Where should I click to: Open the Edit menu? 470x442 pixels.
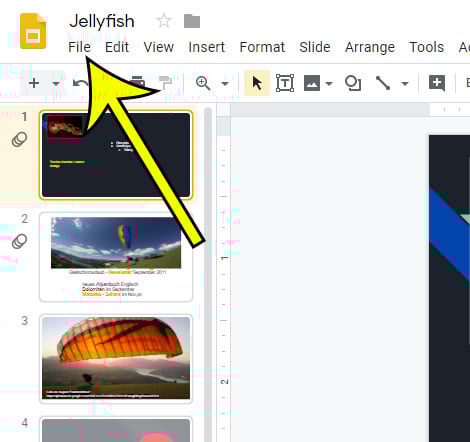(117, 47)
